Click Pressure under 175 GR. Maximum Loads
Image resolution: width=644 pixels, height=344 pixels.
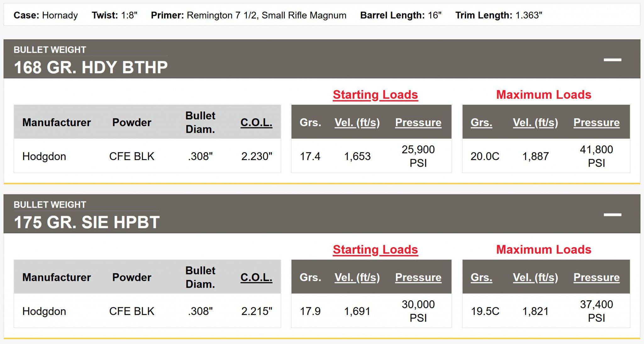click(597, 277)
